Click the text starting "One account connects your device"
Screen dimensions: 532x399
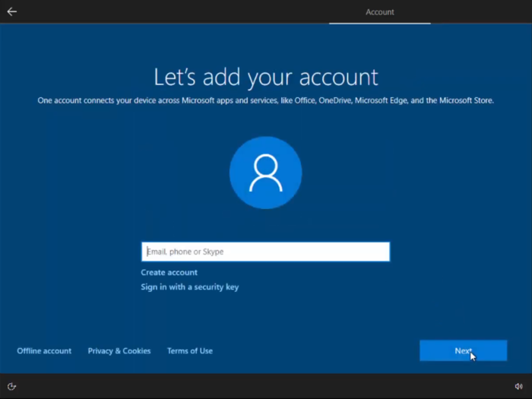pyautogui.click(x=266, y=100)
